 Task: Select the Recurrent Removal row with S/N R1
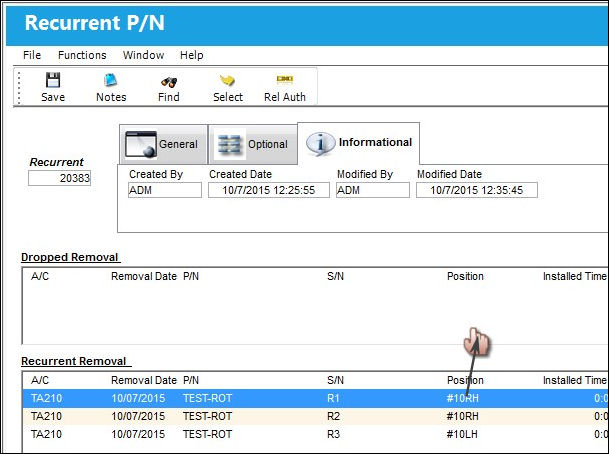coord(315,398)
